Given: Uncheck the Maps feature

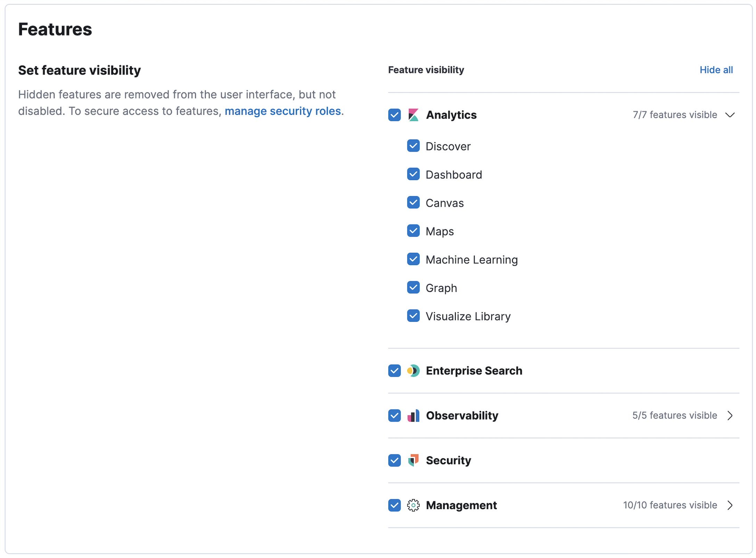Looking at the screenshot, I should coord(413,231).
